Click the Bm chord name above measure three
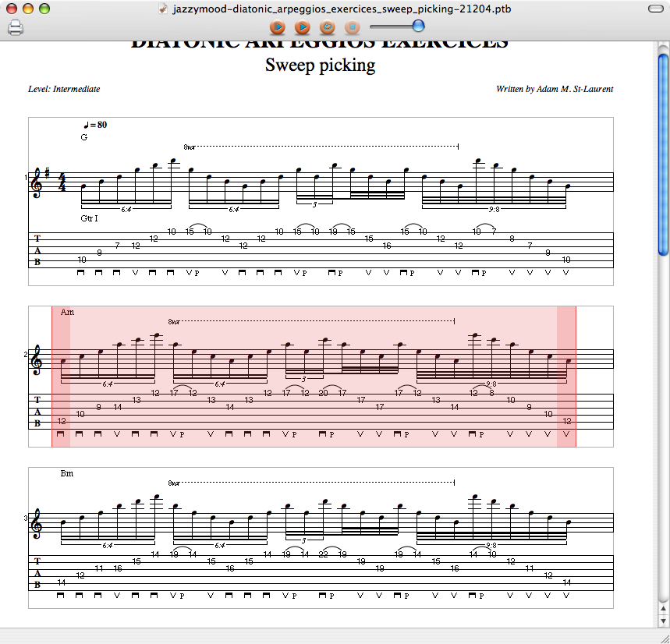The width and height of the screenshot is (670, 644). click(66, 473)
